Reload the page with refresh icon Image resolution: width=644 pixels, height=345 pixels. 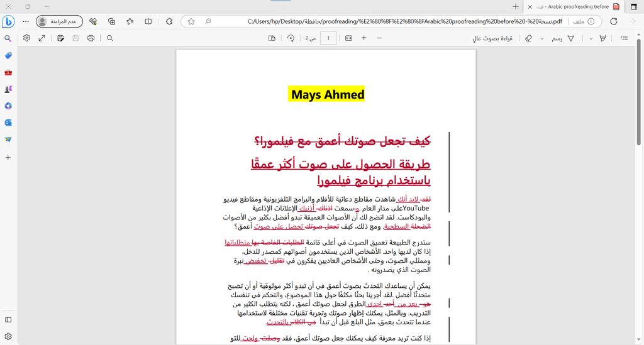[614, 21]
